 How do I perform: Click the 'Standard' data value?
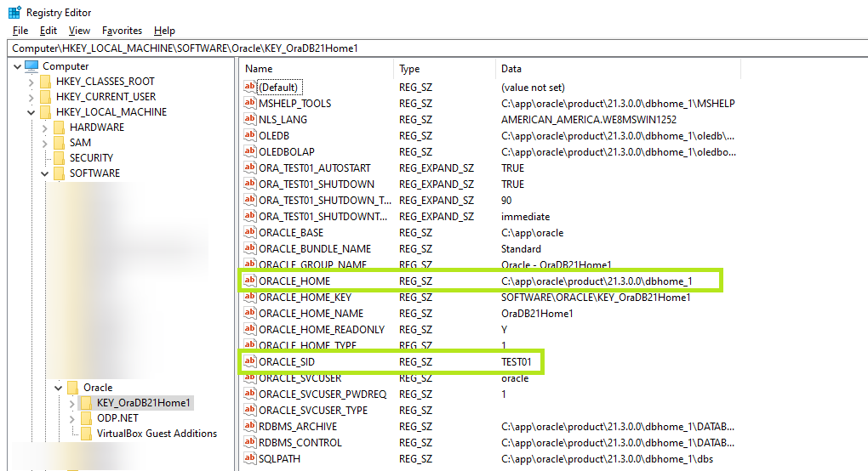[521, 249]
